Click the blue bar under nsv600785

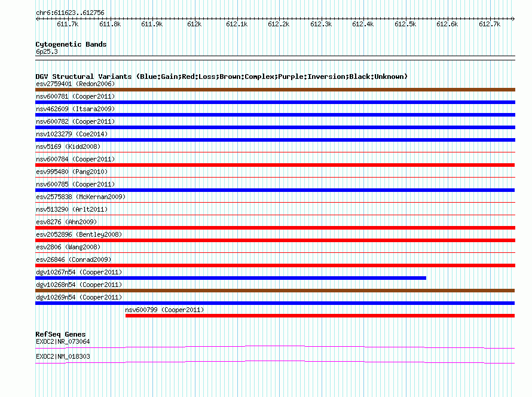point(275,190)
